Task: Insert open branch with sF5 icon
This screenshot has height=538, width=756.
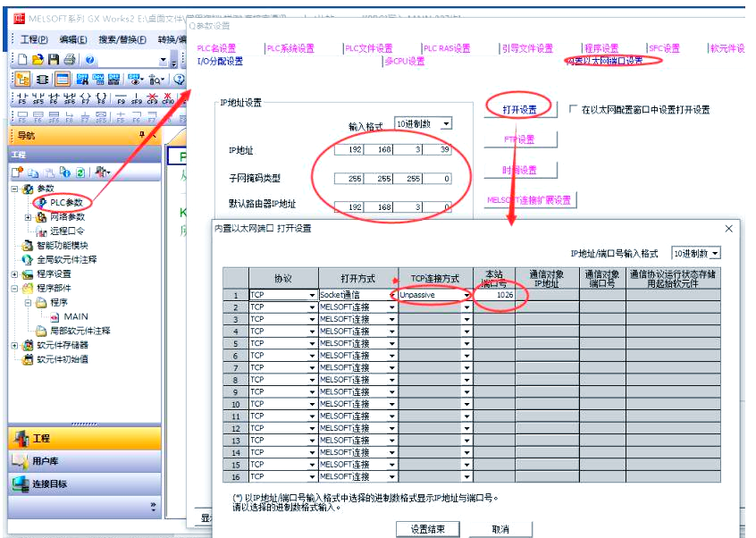Action: click(38, 98)
